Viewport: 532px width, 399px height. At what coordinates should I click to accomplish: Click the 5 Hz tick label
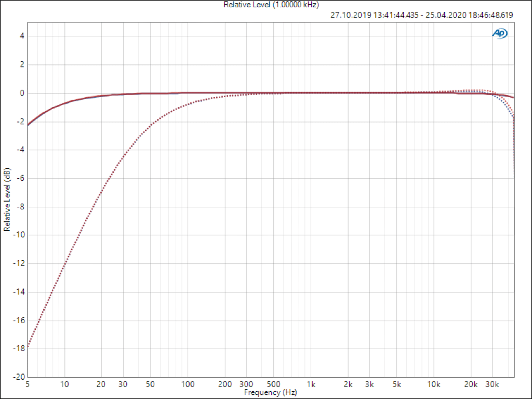pyautogui.click(x=28, y=384)
